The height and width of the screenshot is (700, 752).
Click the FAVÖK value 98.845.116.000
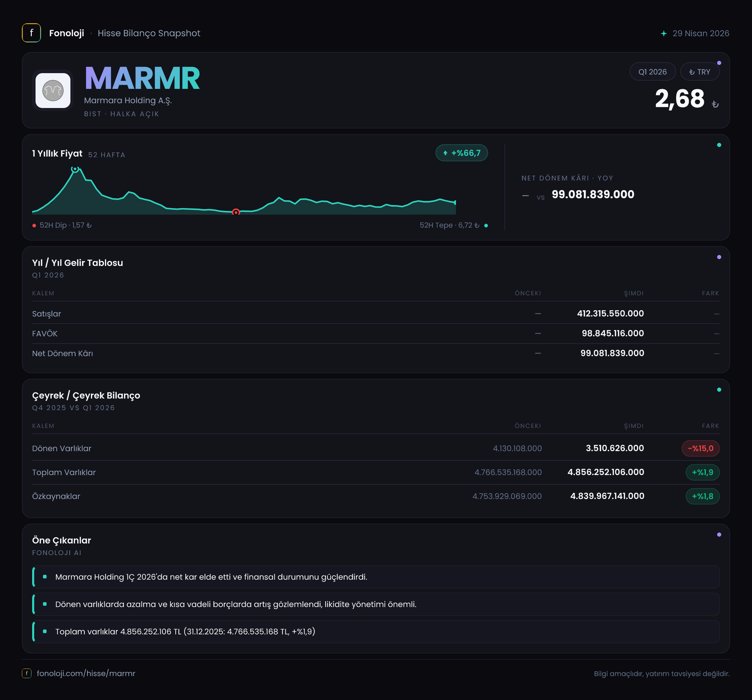coord(613,333)
